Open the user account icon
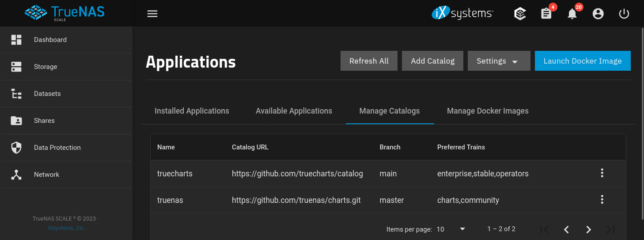The height and width of the screenshot is (240, 644). (x=598, y=14)
